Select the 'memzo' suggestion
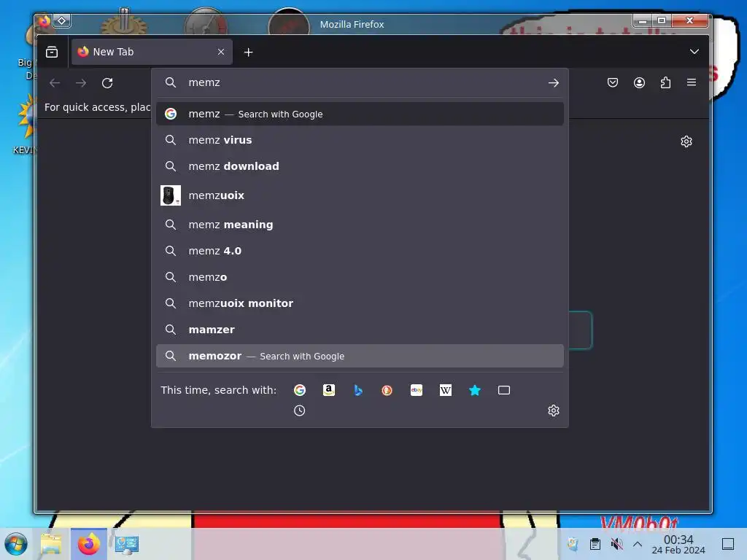747x560 pixels. tap(360, 277)
